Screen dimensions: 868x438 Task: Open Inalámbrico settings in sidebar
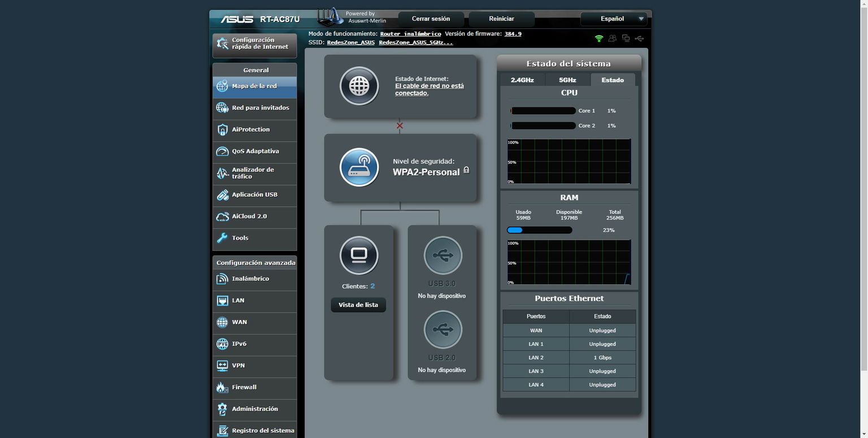255,279
